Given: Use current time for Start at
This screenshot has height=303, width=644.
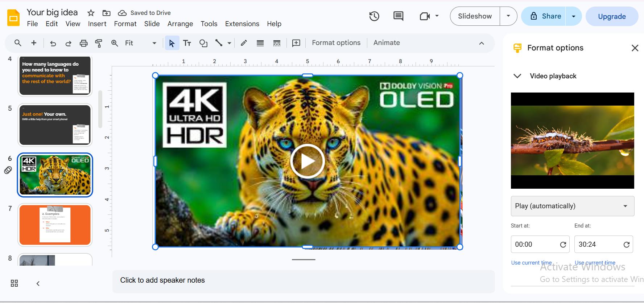Looking at the screenshot, I should pyautogui.click(x=531, y=263).
